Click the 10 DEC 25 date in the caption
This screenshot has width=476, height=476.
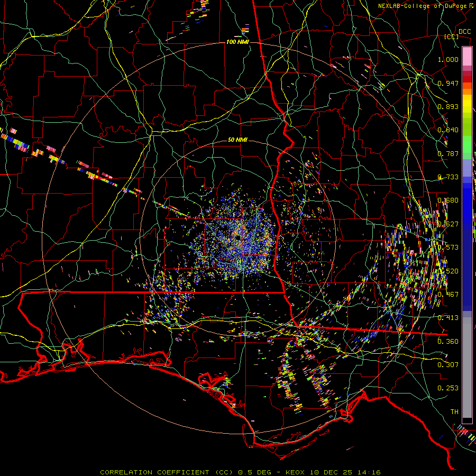[331, 472]
